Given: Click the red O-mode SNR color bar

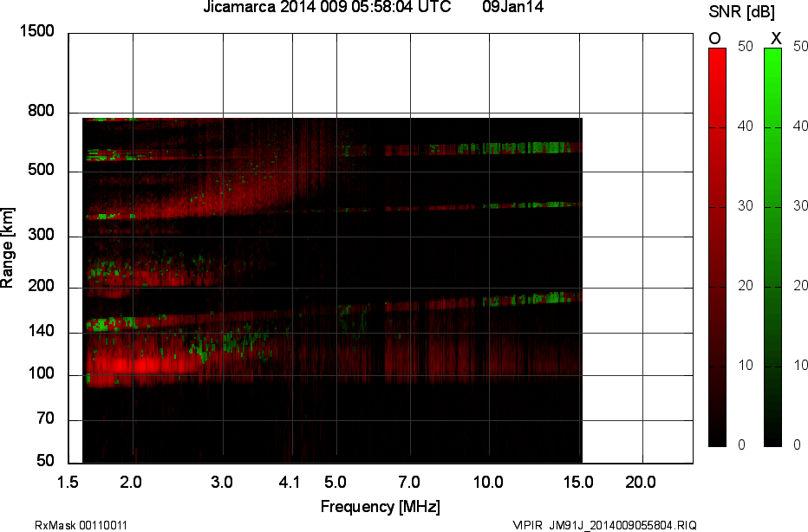Looking at the screenshot, I should click(x=717, y=247).
